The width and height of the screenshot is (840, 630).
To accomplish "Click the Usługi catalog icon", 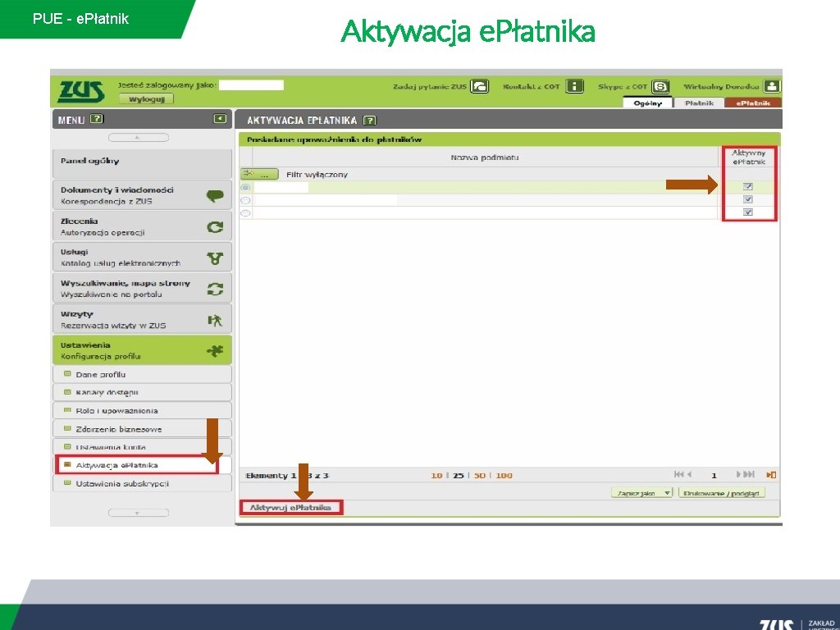I will click(215, 258).
